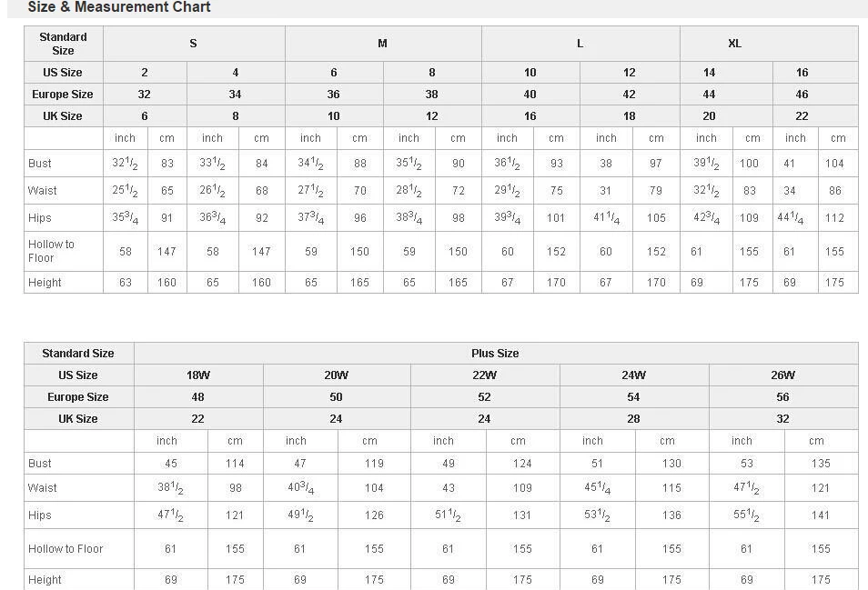Screen dimensions: 868x590
Task: Click the 'L' standard size header cell
Action: pyautogui.click(x=580, y=44)
